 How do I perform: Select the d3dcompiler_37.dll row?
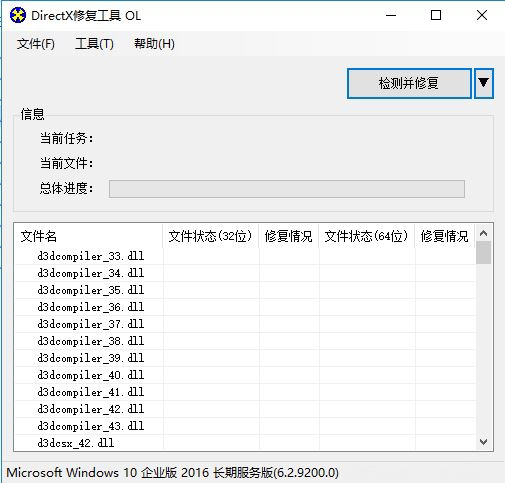point(245,324)
